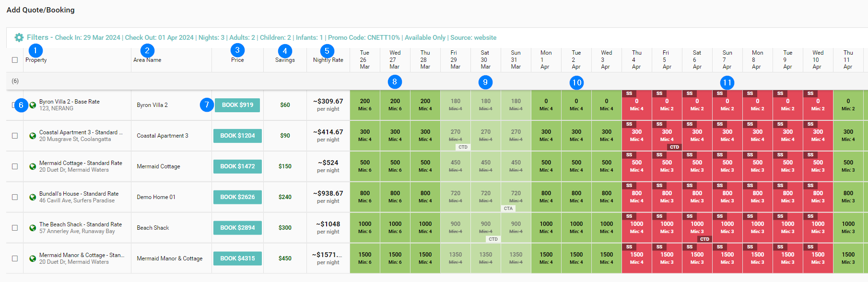Toggle the select-all checkbox in header
Screen dimensions: 868x282
click(15, 60)
